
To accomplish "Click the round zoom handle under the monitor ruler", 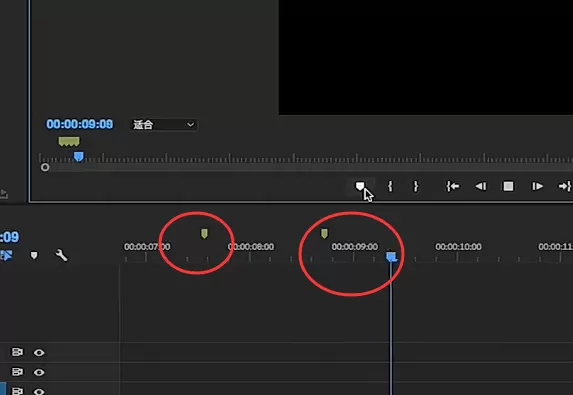I will tap(45, 167).
